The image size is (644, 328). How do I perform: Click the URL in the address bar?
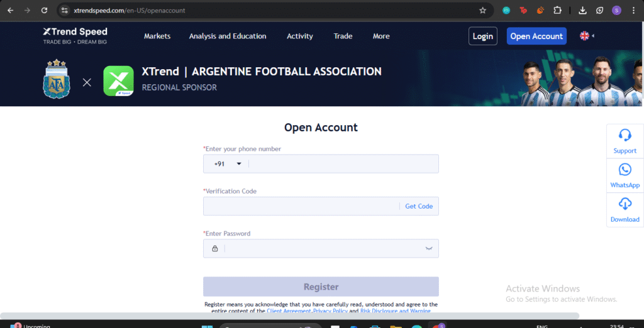(x=130, y=11)
